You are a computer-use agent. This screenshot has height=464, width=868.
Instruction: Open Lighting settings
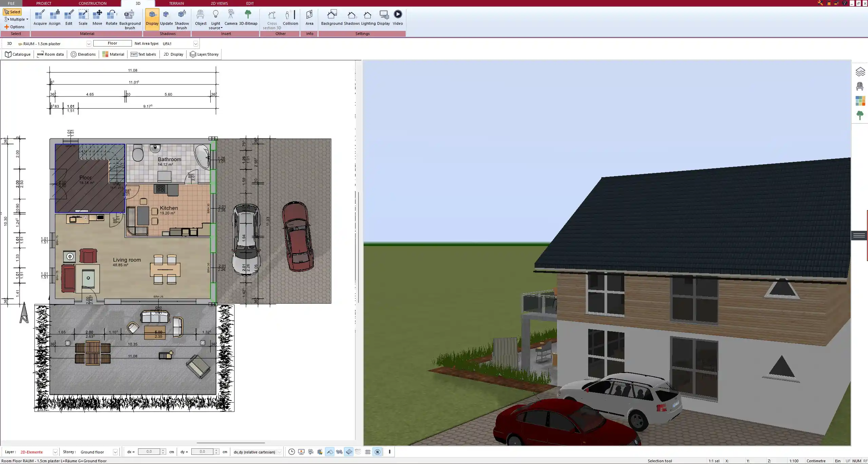(368, 18)
